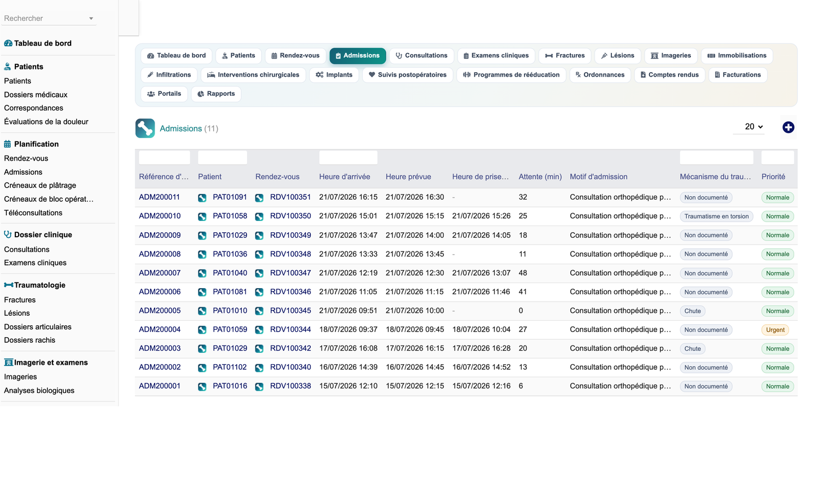815x504 pixels.
Task: Click the Traumatisme en torsion badge
Action: (x=716, y=216)
